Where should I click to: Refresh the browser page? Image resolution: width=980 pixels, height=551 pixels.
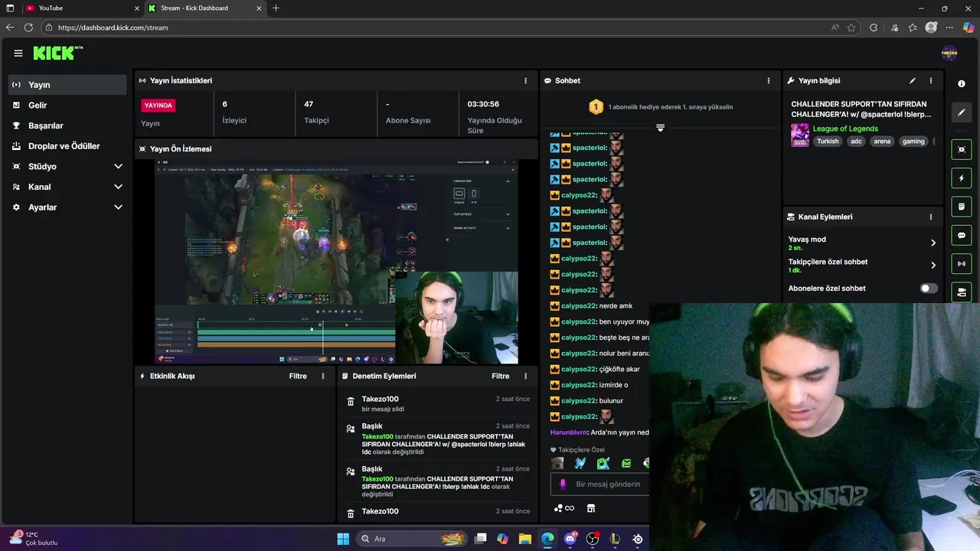[x=28, y=28]
